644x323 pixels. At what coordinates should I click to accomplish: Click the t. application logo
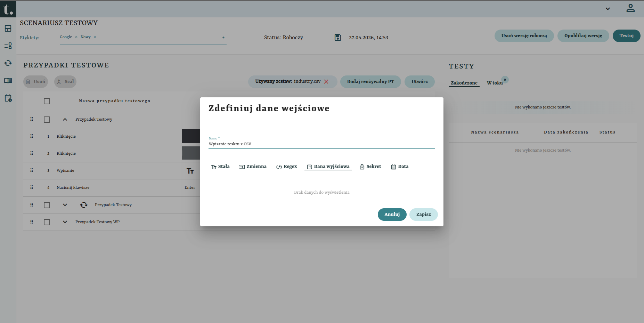click(x=8, y=9)
